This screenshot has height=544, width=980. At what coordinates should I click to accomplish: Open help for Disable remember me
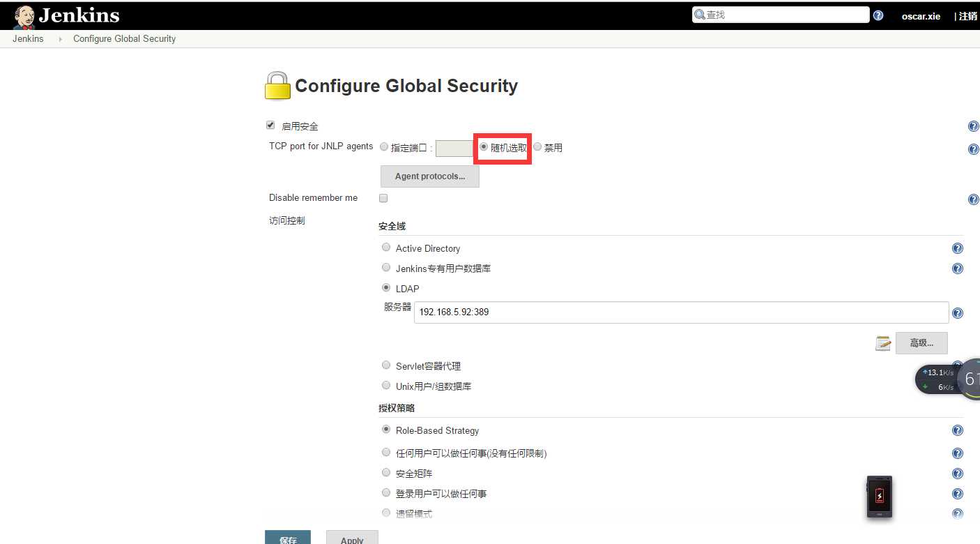point(974,199)
